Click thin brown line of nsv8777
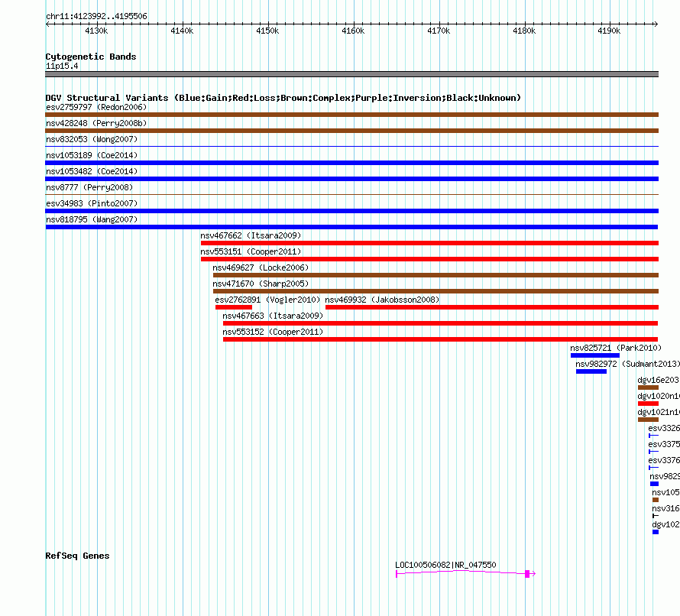Viewport: 680px width, 616px height. (x=351, y=195)
